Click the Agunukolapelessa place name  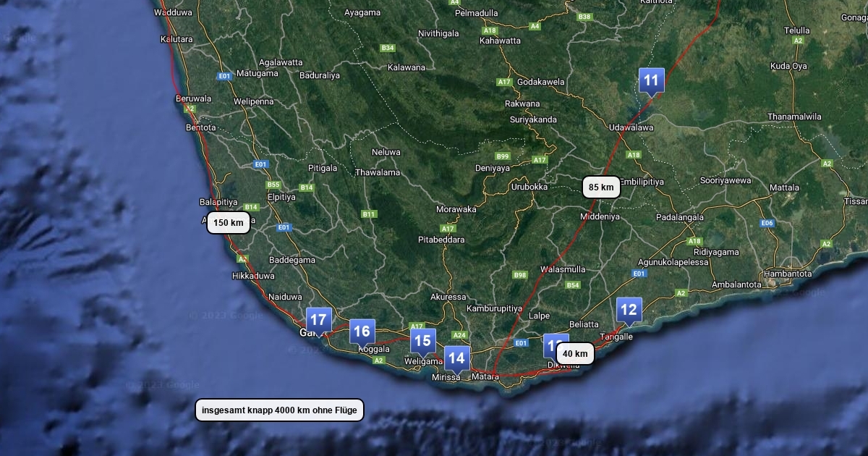coord(673,262)
